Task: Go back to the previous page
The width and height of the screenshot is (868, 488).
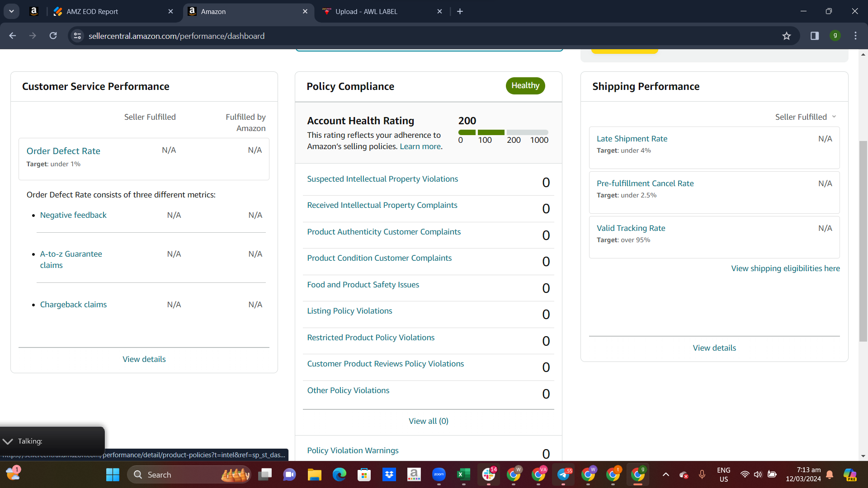Action: coord(12,36)
